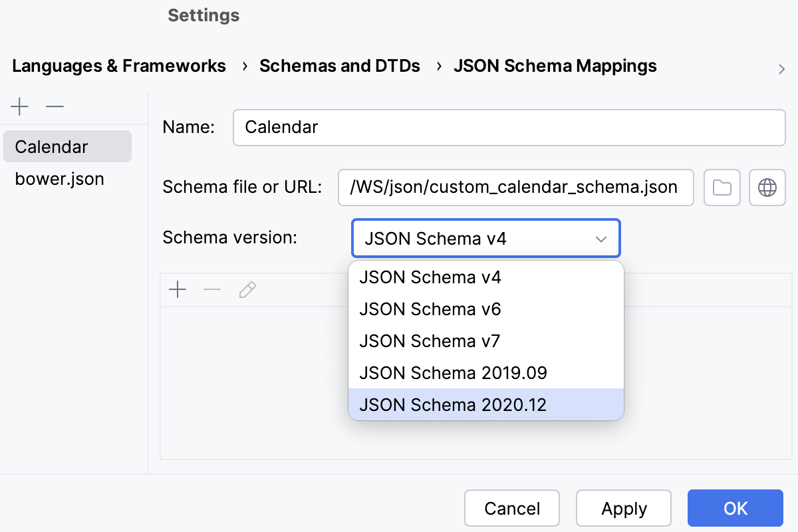
Task: Open Languages & Frameworks settings section
Action: (x=118, y=66)
